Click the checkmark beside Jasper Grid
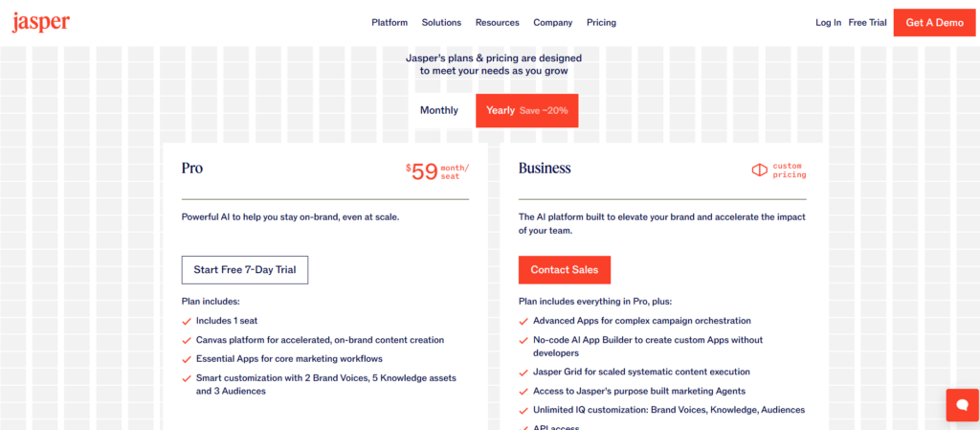The width and height of the screenshot is (980, 430). pos(523,372)
